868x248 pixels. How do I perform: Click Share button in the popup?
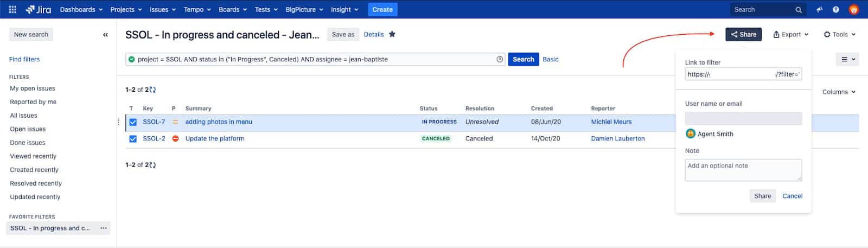pos(762,196)
